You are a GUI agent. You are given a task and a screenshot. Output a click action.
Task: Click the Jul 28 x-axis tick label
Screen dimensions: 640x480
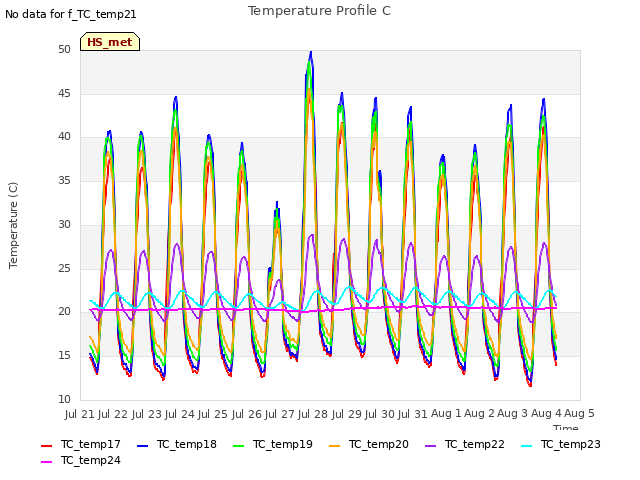tap(313, 414)
